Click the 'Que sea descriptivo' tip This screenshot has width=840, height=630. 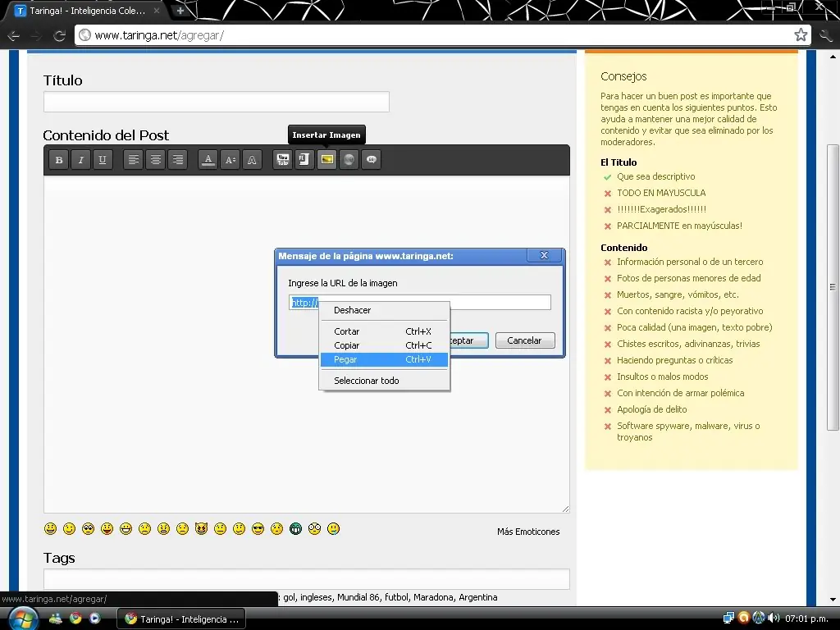coord(655,176)
